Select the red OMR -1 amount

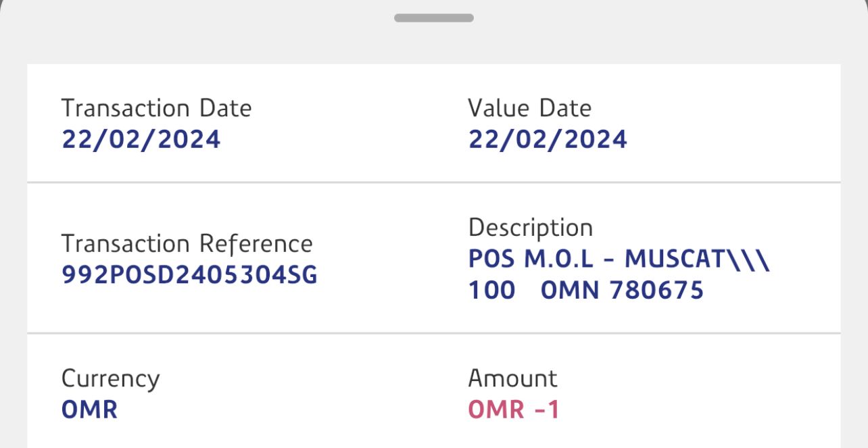click(x=514, y=409)
